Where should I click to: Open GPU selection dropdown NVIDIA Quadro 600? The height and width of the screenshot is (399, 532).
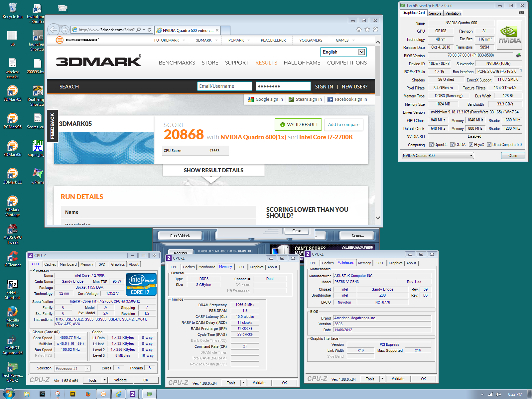tap(438, 156)
